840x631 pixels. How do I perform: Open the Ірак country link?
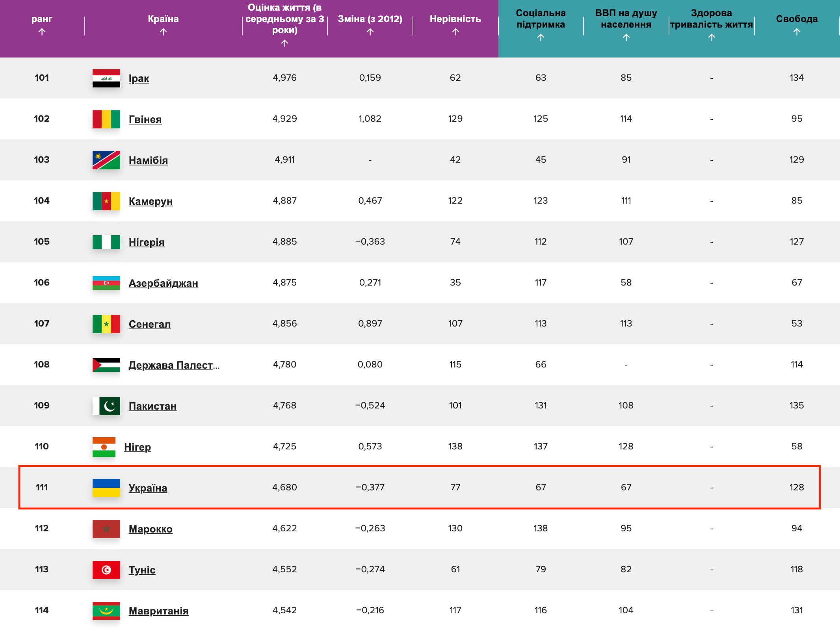(x=139, y=78)
